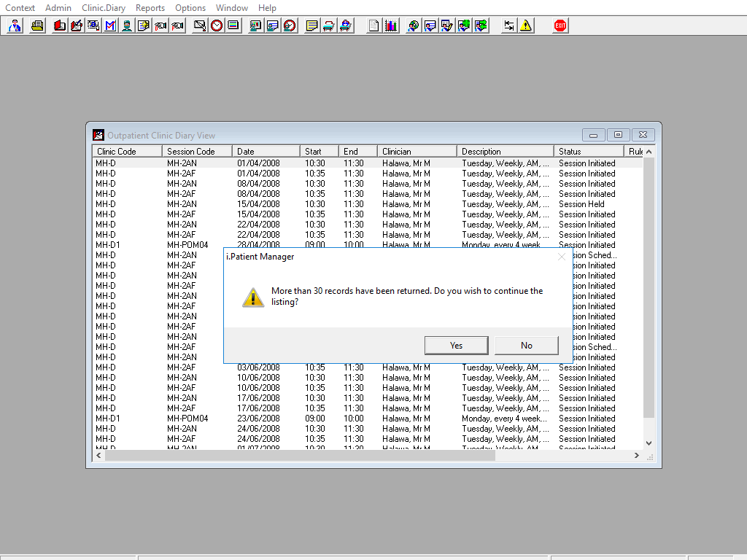
Task: Click the red EXIT stop sign icon
Action: [x=560, y=26]
